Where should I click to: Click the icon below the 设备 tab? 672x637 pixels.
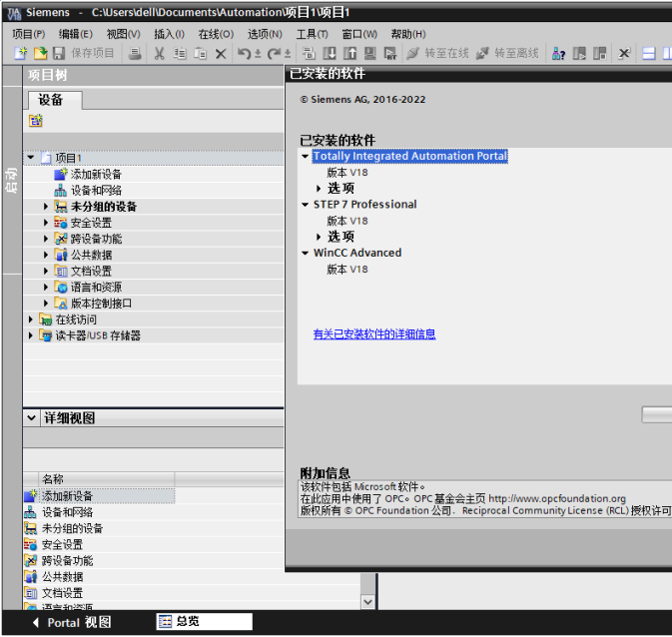tap(36, 121)
